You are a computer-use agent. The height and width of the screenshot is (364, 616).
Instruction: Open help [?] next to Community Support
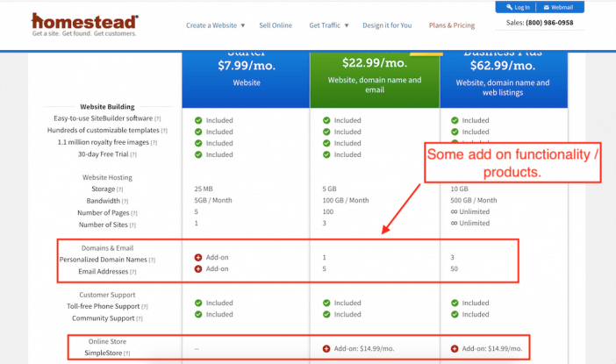140,318
